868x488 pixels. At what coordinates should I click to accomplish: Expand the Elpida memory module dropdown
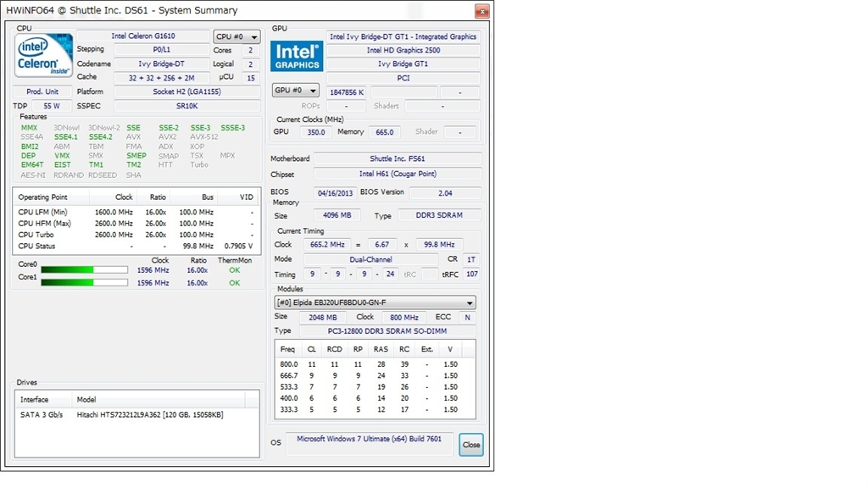click(x=375, y=302)
